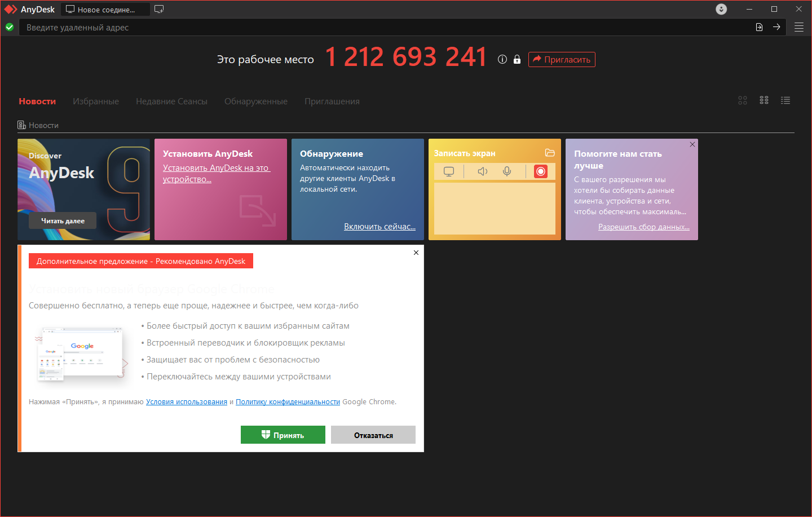Click the AnyDesk logo in the title bar
The height and width of the screenshot is (517, 812).
coord(11,9)
